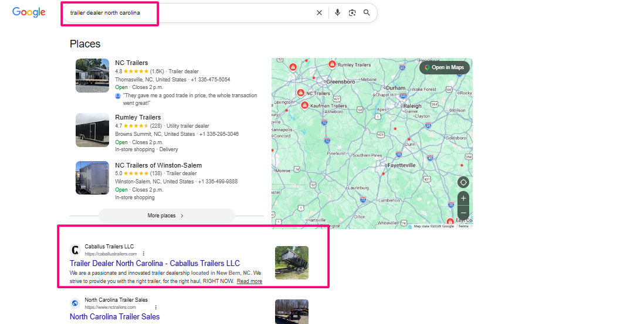Click the NC Trailers phone number +1 336-475-5054
Screen dimensions: 644x324
pos(211,80)
